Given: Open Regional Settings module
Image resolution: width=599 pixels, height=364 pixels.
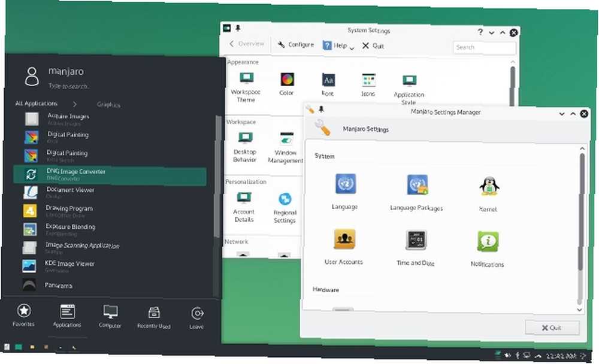Looking at the screenshot, I should point(285,208).
